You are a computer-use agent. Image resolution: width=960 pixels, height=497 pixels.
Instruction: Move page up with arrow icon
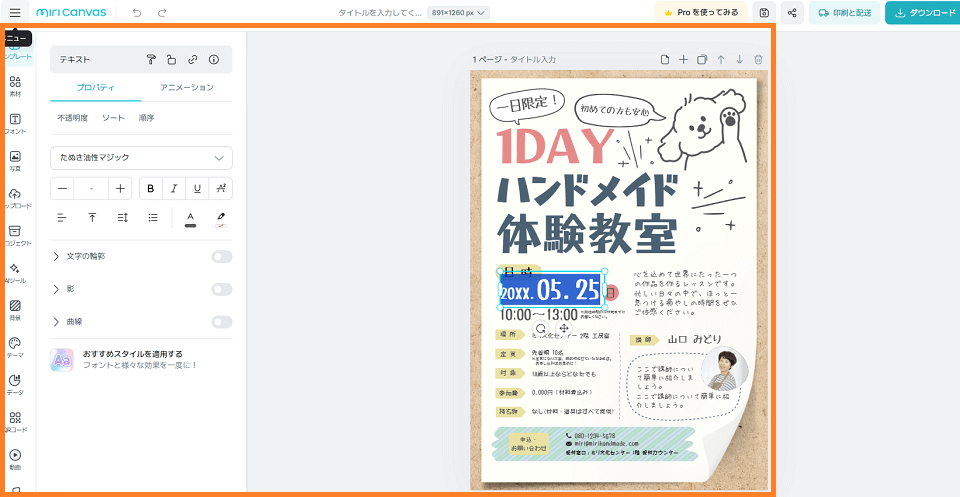pos(721,59)
